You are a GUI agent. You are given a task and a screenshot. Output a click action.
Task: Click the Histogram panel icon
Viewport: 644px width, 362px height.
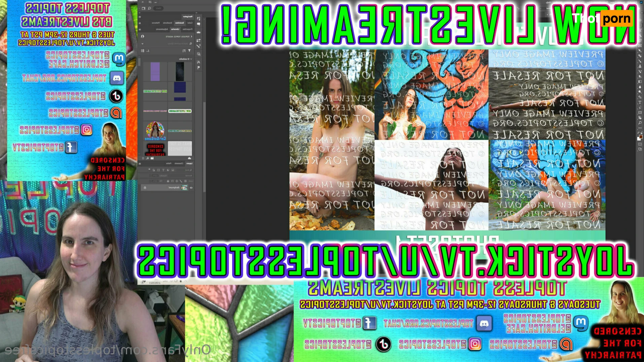[x=199, y=33]
